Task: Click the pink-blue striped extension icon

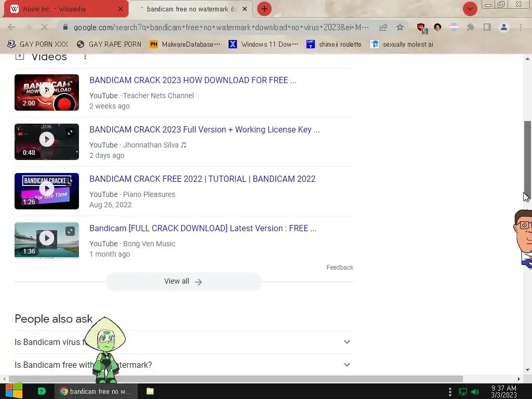Action: point(454,27)
